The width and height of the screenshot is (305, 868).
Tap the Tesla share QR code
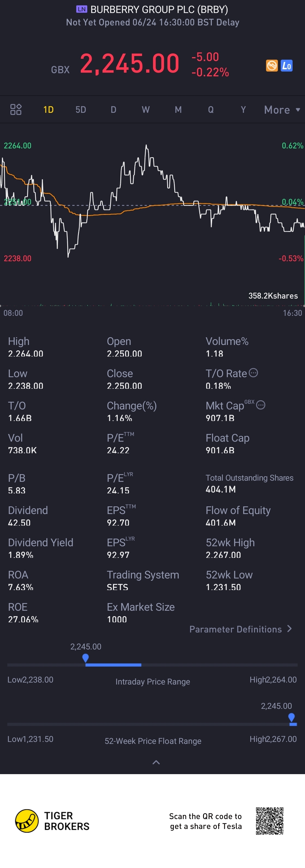(x=269, y=821)
